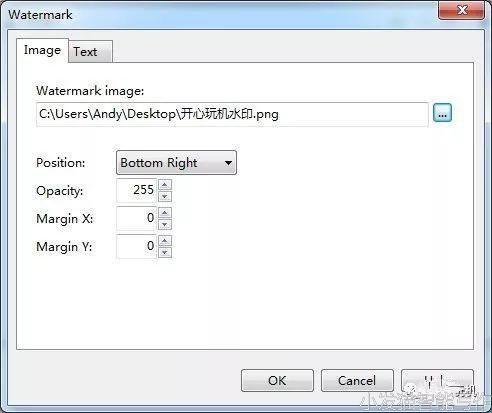492x413 pixels.
Task: Click the Cancel button
Action: coord(357,380)
